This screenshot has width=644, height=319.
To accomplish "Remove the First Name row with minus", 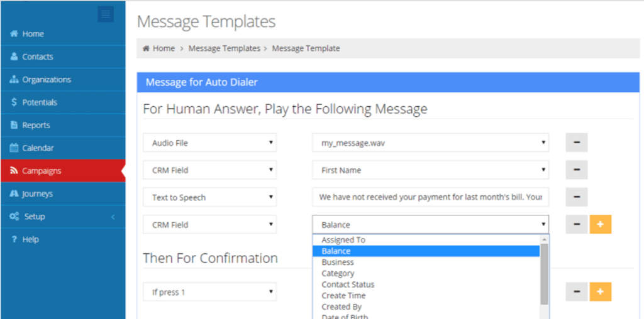I will [x=577, y=170].
